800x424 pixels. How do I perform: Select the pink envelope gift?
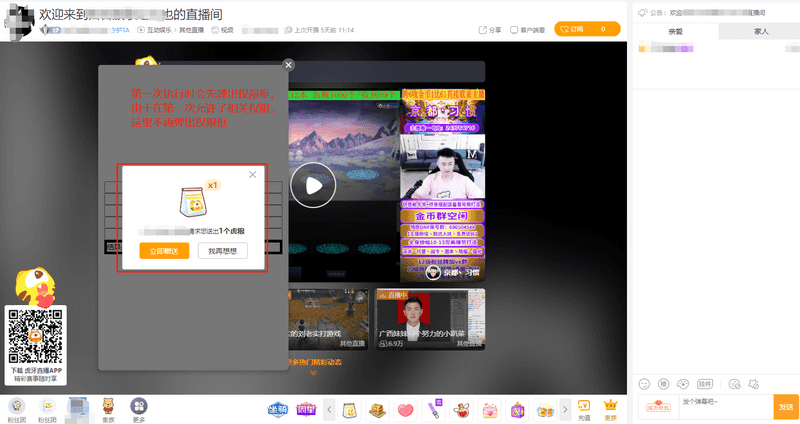point(490,410)
